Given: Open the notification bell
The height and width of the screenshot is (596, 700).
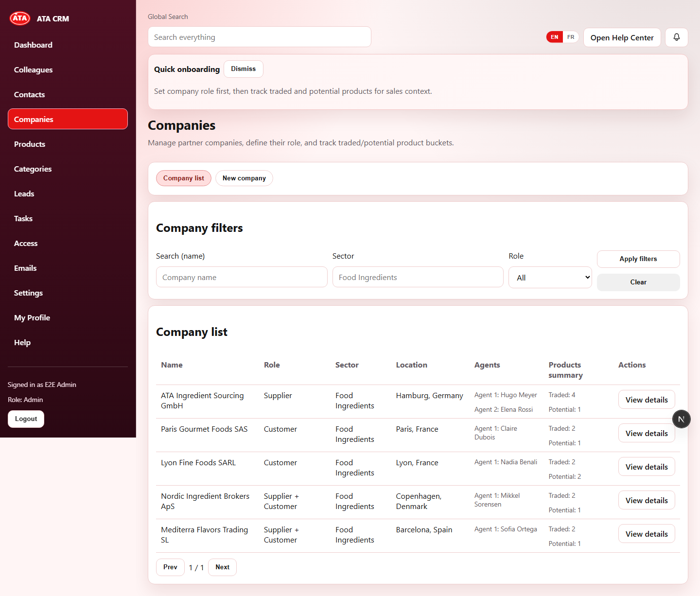Looking at the screenshot, I should pyautogui.click(x=676, y=37).
